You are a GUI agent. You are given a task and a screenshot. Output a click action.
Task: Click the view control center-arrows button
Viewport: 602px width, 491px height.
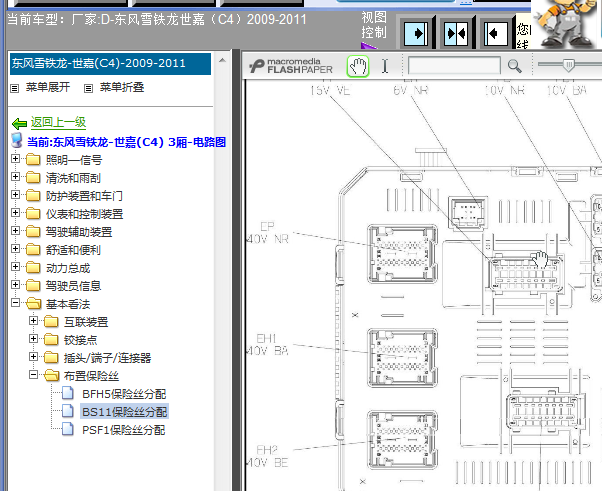tap(456, 34)
